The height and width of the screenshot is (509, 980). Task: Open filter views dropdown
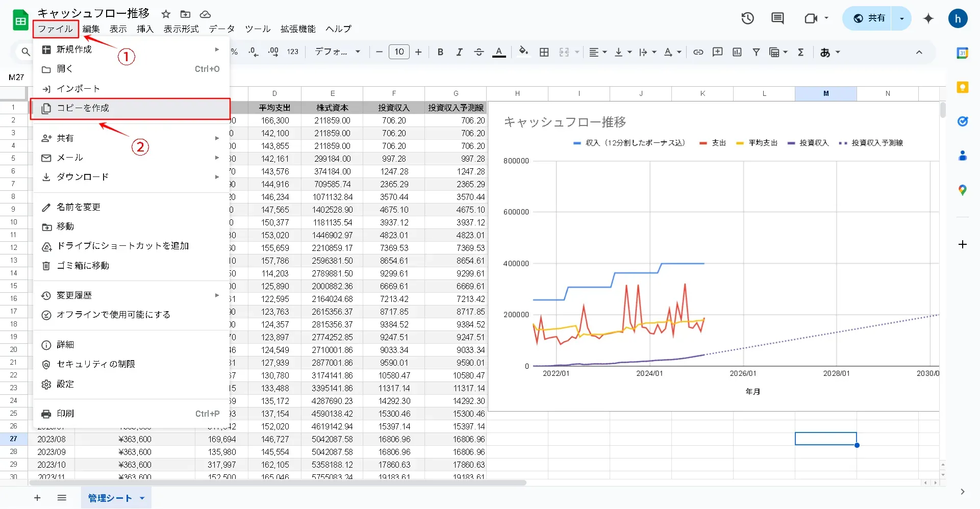pyautogui.click(x=778, y=52)
